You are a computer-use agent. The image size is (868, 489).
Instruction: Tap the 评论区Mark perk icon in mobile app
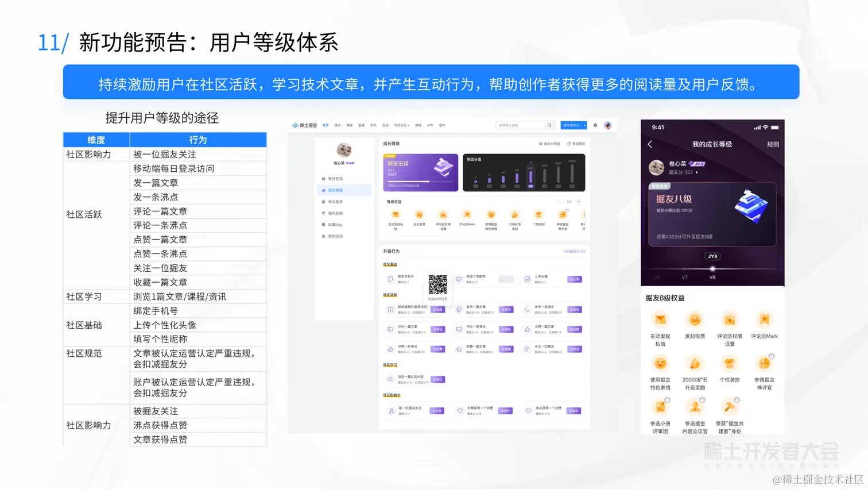point(764,319)
